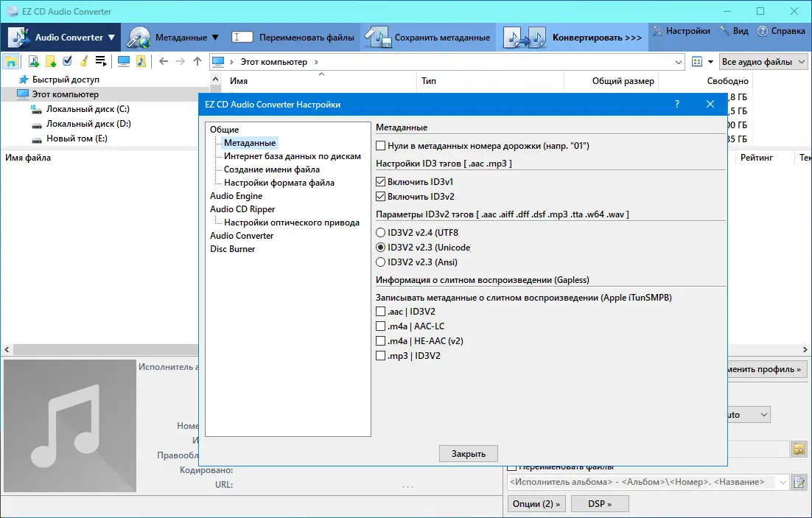Open the Audio Converter mode dropdown
Image resolution: width=812 pixels, height=518 pixels.
click(x=111, y=38)
